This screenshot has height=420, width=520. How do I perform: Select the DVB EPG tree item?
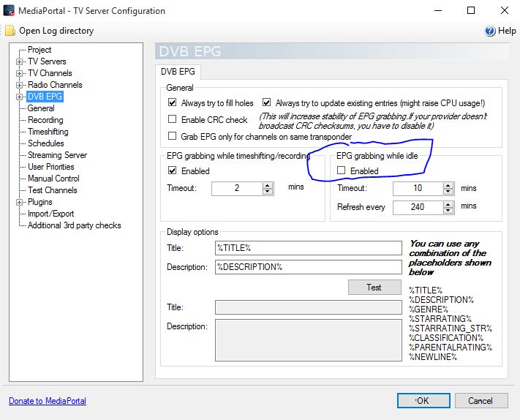[x=45, y=97]
